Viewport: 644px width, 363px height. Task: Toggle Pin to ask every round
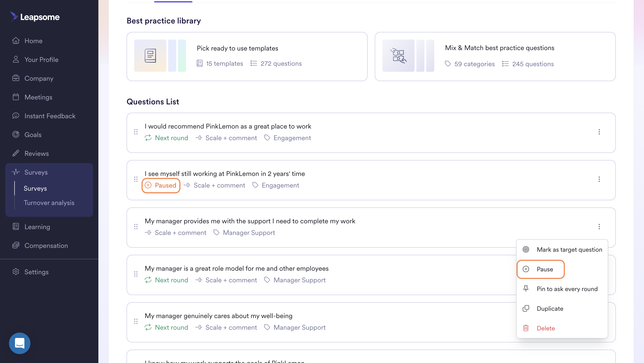click(567, 289)
